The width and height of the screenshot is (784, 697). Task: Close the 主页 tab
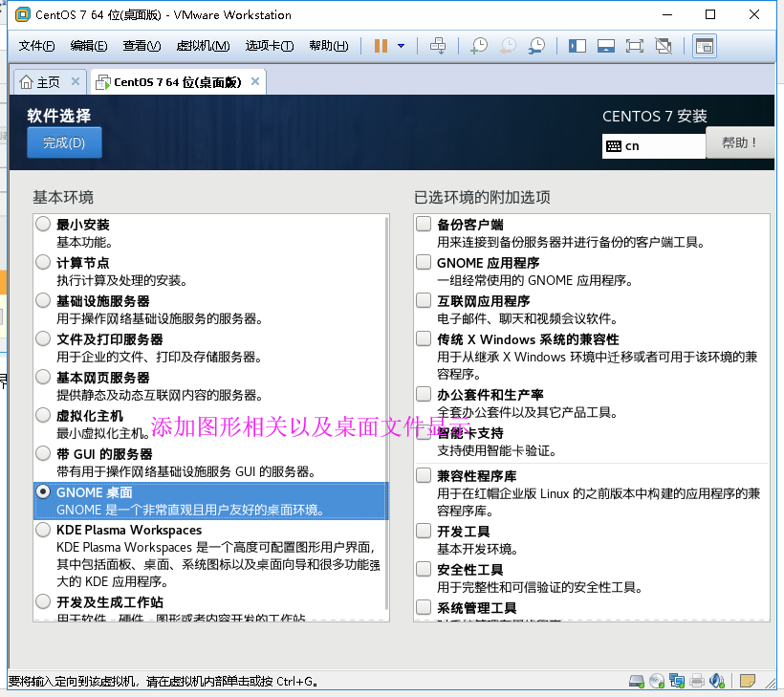coord(75,81)
